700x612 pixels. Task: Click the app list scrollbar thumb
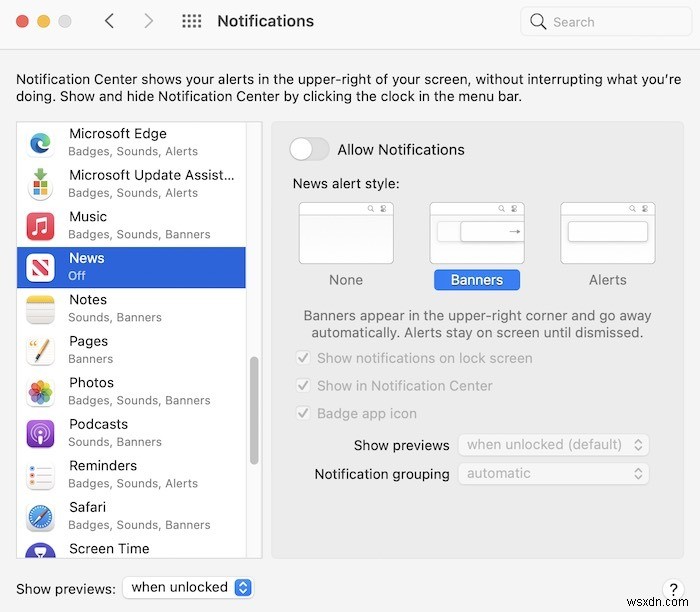click(x=254, y=411)
